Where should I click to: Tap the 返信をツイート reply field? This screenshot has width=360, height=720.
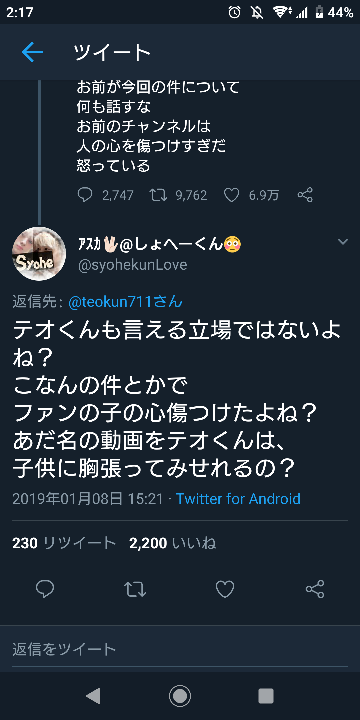[x=180, y=649]
